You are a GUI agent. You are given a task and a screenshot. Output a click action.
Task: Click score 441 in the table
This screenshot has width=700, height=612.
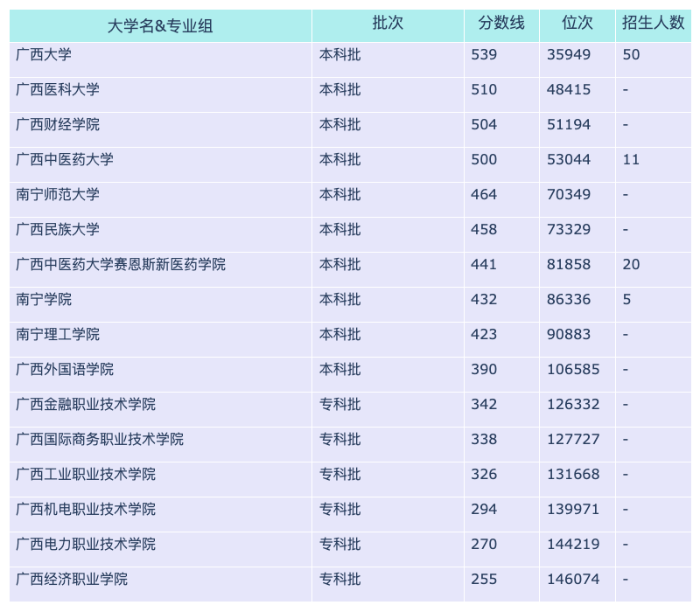[484, 265]
